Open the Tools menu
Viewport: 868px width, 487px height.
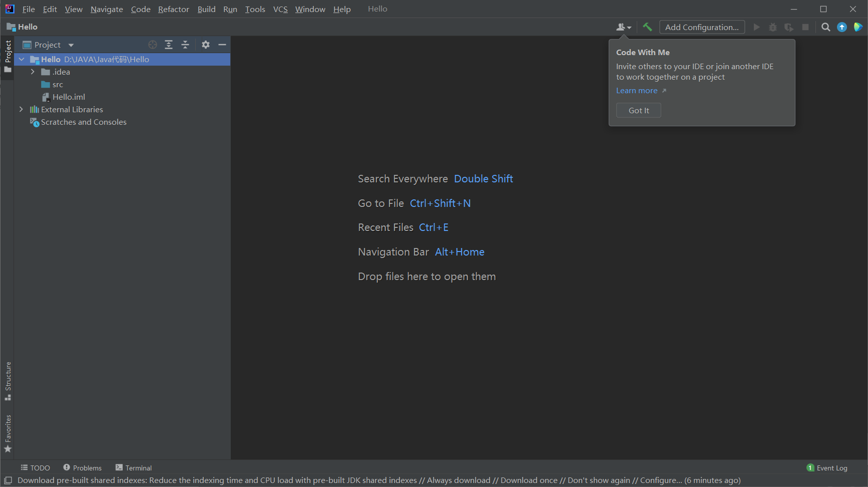[x=255, y=9]
